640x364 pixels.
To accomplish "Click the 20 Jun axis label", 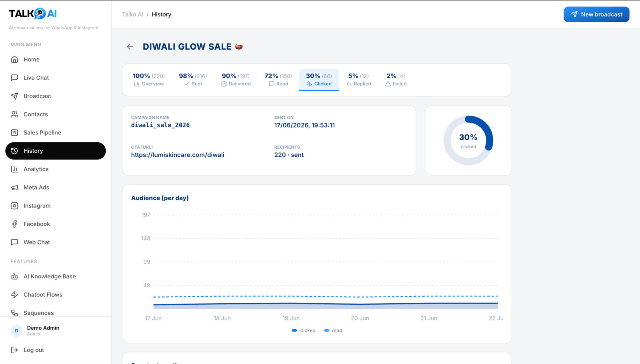I will click(x=360, y=318).
